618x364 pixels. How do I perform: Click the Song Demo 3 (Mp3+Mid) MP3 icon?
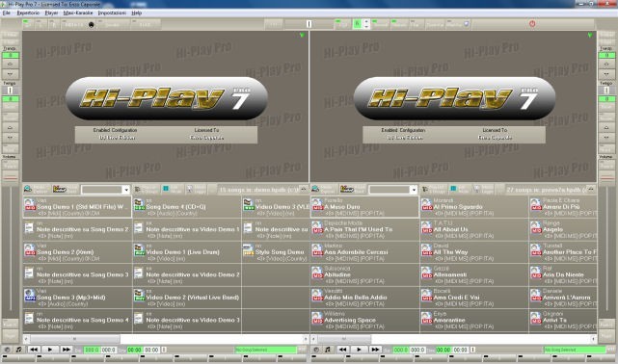point(30,296)
